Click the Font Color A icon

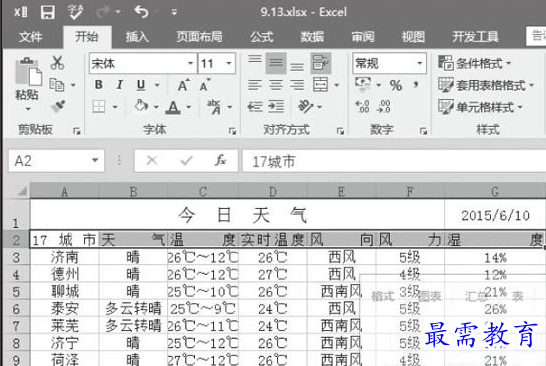pyautogui.click(x=173, y=107)
